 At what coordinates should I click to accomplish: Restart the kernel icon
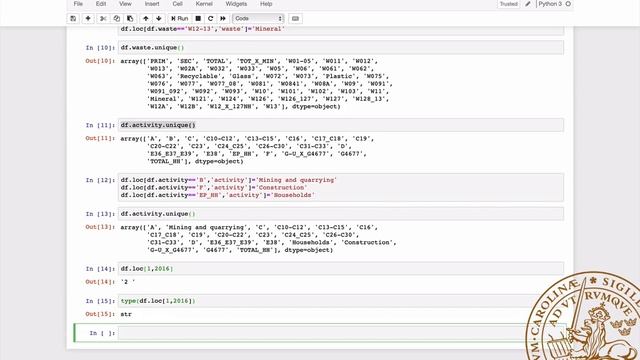click(211, 18)
